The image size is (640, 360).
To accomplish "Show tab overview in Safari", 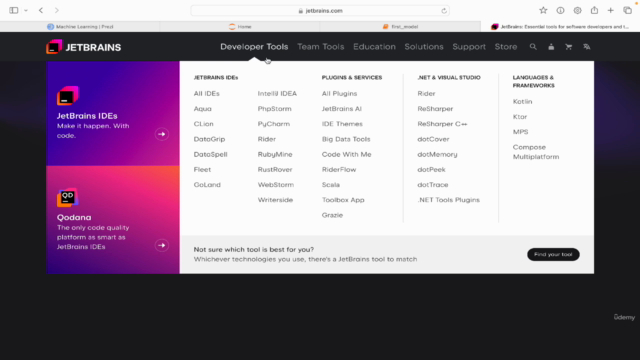I will tap(628, 11).
